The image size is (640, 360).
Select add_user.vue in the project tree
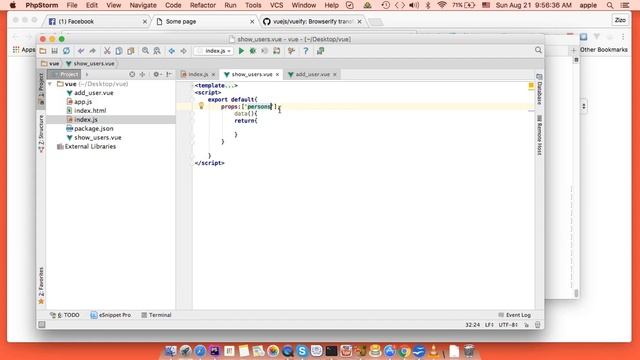pyautogui.click(x=93, y=93)
